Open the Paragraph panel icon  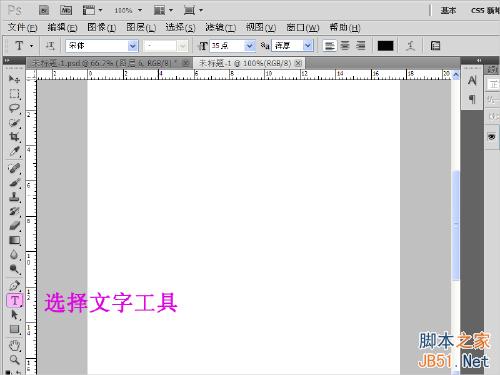(472, 99)
